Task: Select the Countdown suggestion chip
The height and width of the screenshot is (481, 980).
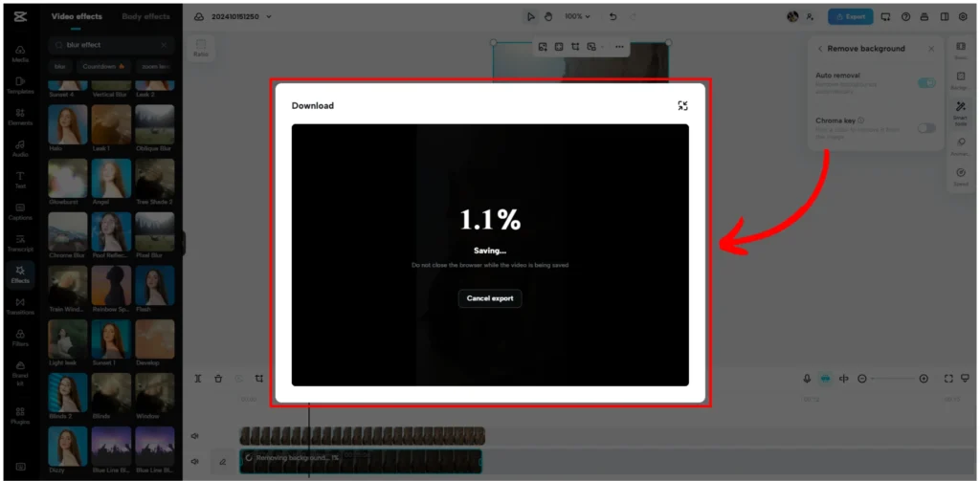Action: [x=103, y=66]
